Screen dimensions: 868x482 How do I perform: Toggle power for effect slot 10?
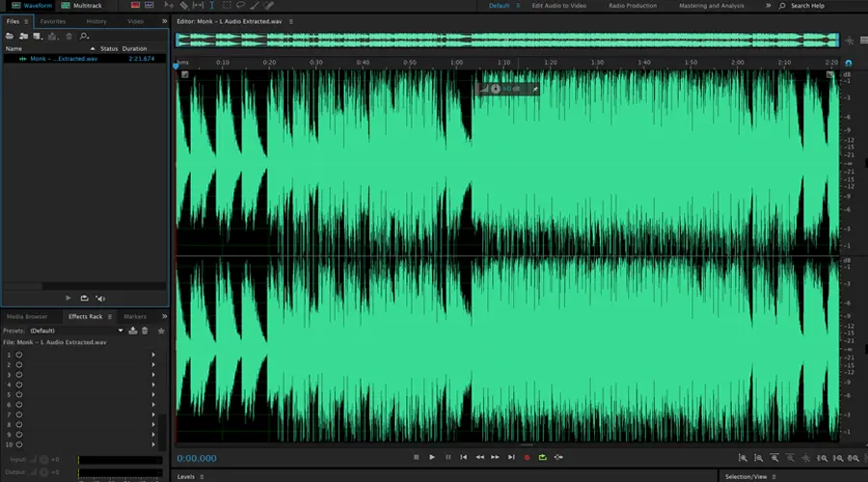click(19, 444)
